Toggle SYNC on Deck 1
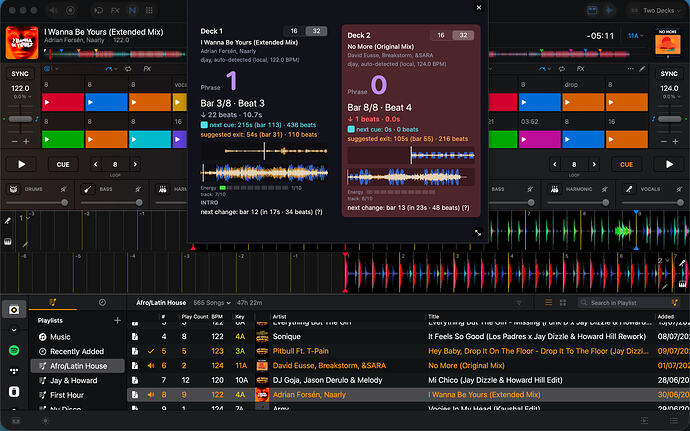690x431 pixels. (x=20, y=74)
